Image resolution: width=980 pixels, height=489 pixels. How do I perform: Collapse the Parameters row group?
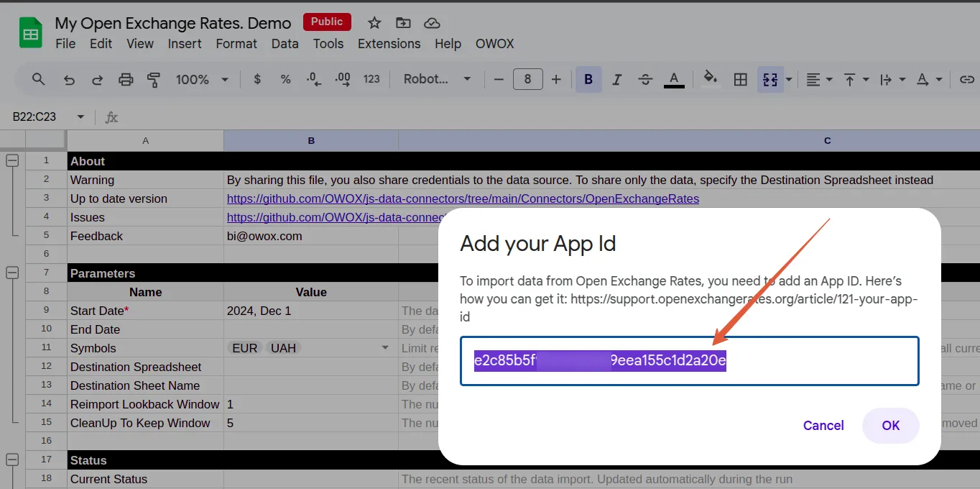12,273
